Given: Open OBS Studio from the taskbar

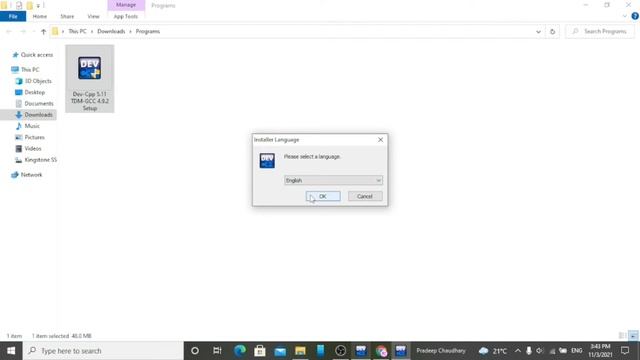Looking at the screenshot, I should (x=340, y=351).
